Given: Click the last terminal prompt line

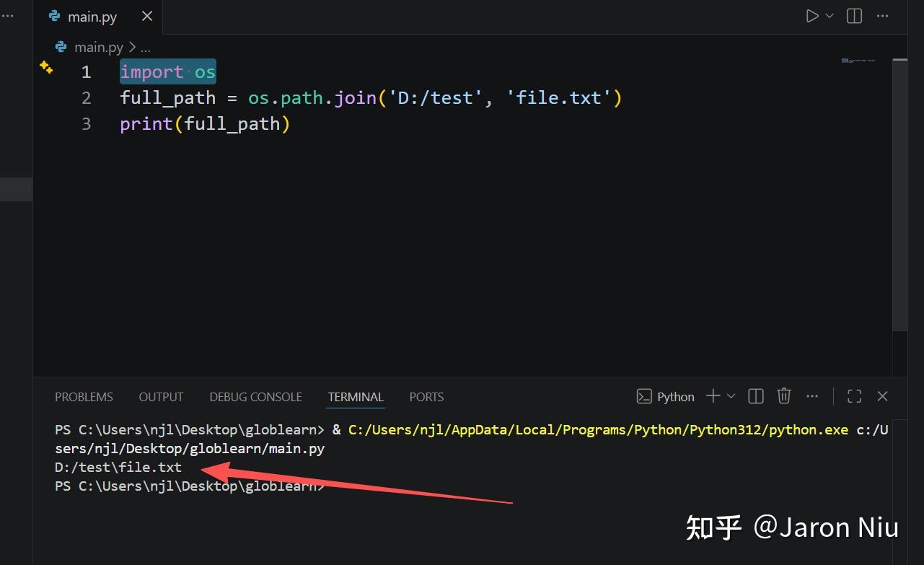Looking at the screenshot, I should (190, 486).
